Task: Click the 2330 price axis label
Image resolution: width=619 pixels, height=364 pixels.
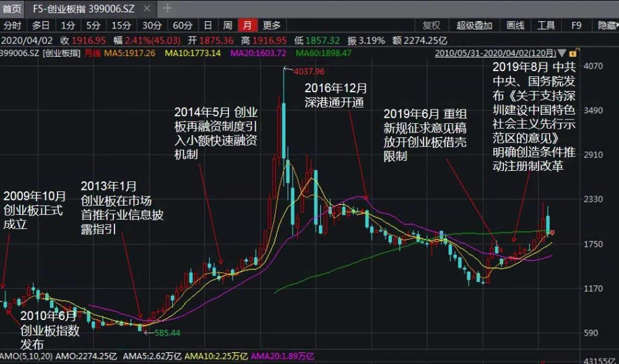Action: 594,199
